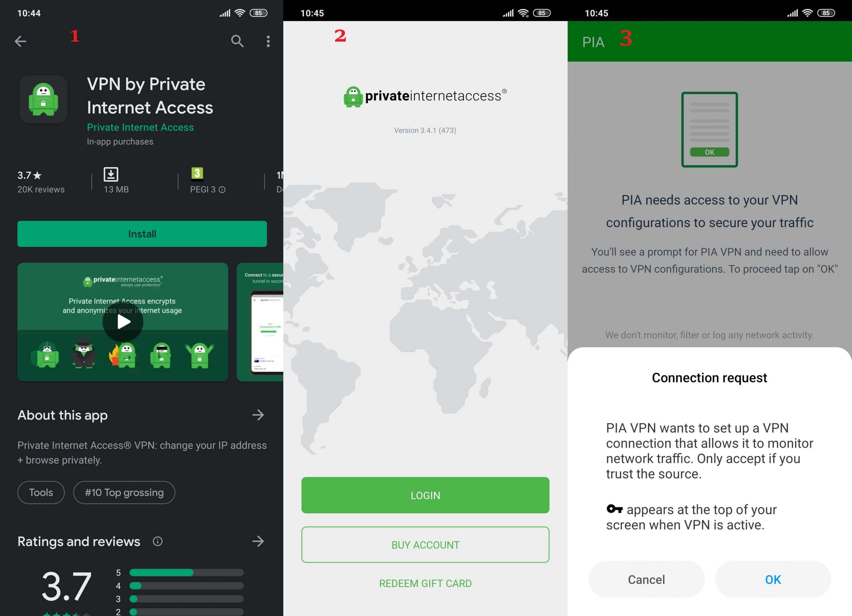The image size is (852, 616).
Task: Select the Tools category tag
Action: (x=40, y=492)
